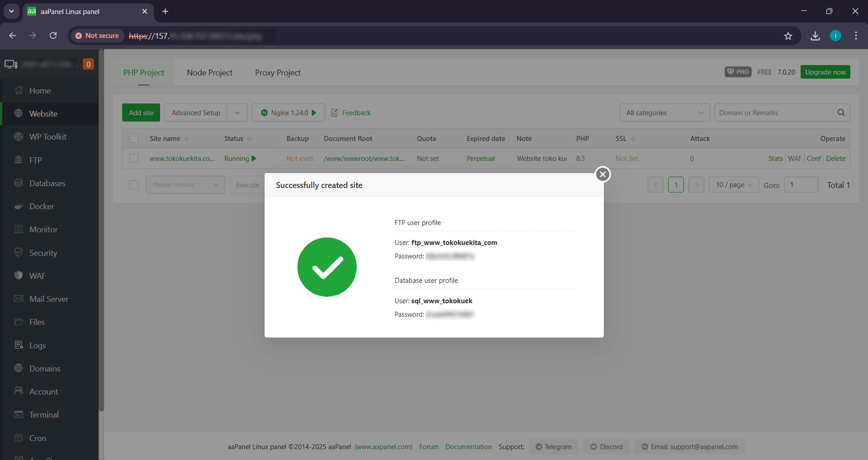Viewport: 868px width, 460px height.
Task: Click the Add site button
Action: (x=141, y=113)
